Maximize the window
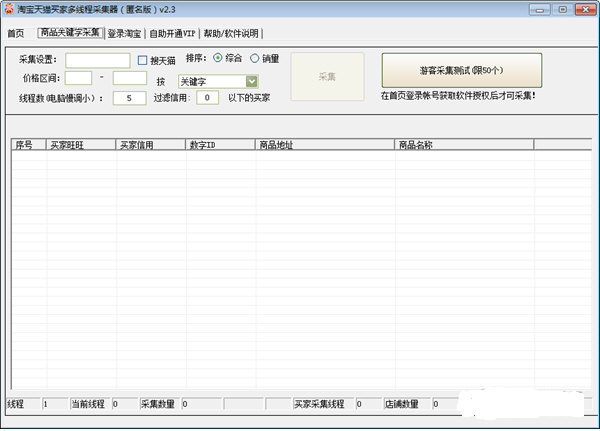 click(562, 10)
